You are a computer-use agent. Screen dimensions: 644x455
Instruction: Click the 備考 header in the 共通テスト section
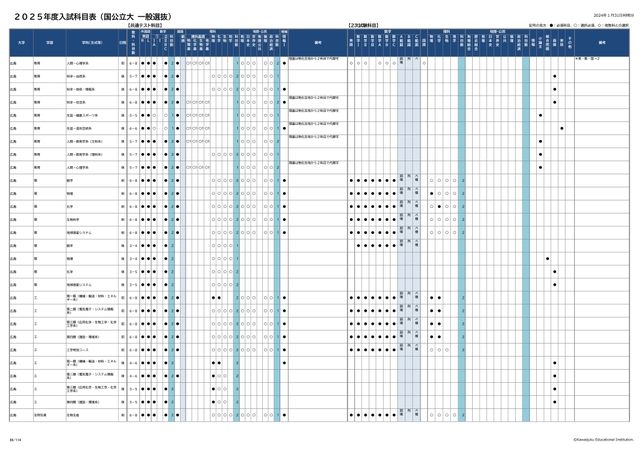tap(317, 43)
